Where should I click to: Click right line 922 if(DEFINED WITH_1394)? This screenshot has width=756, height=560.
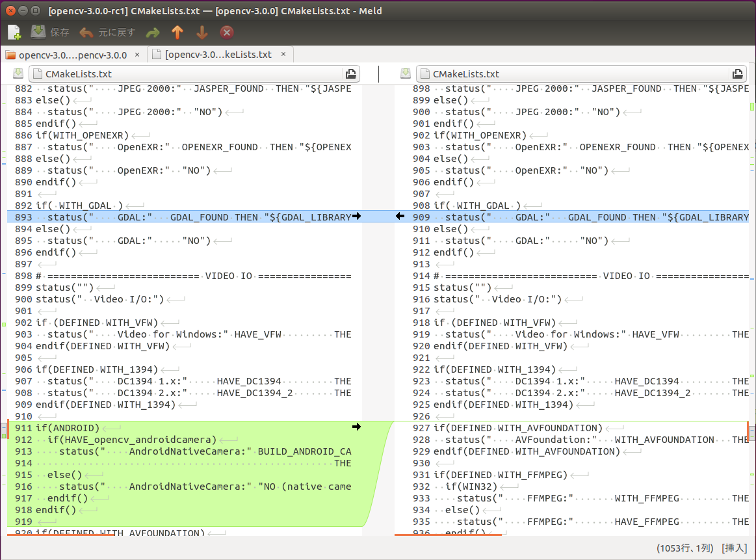coord(495,369)
